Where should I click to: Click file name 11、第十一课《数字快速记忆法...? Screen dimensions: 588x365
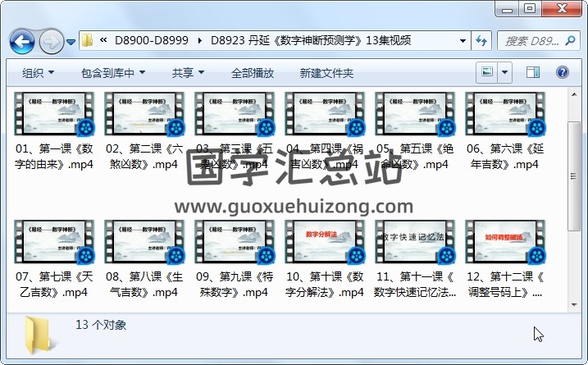[x=415, y=285]
